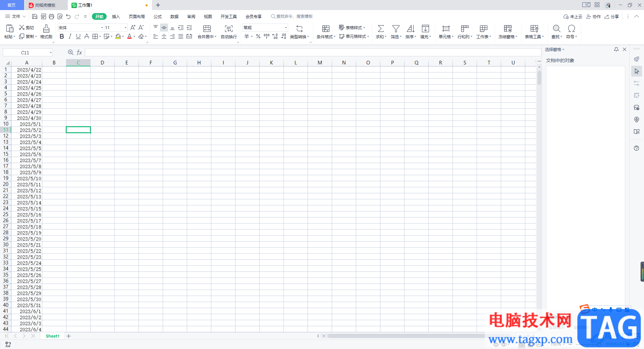Click the Fill 填充 icon
Screen dimensions: 644x349
click(x=425, y=29)
